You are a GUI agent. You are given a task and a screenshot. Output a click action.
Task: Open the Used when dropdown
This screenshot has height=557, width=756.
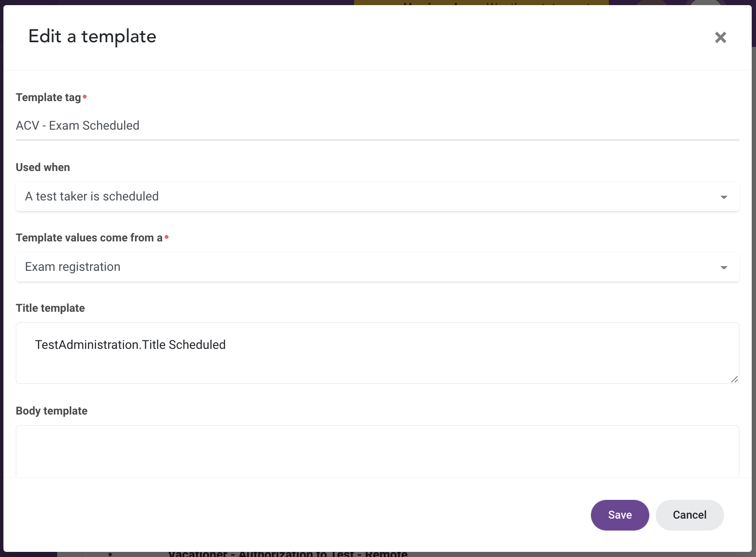[x=377, y=197]
